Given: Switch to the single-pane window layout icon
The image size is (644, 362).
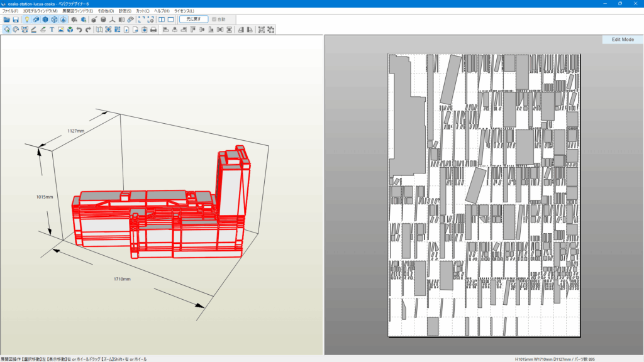Looking at the screenshot, I should pos(170,19).
